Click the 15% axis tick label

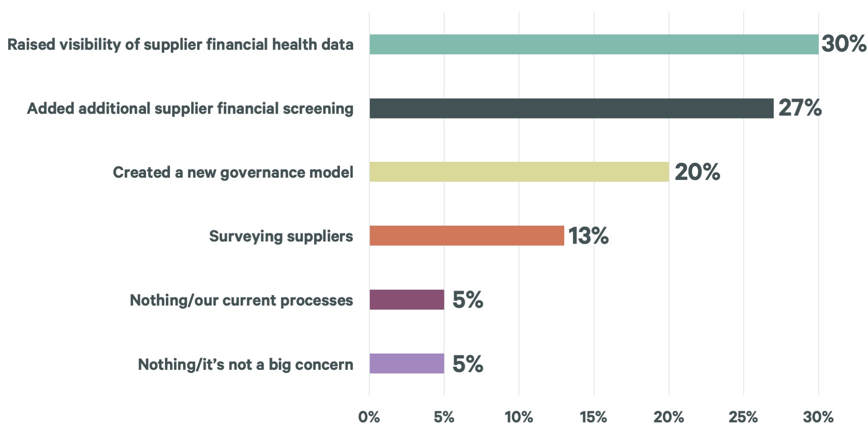(593, 417)
